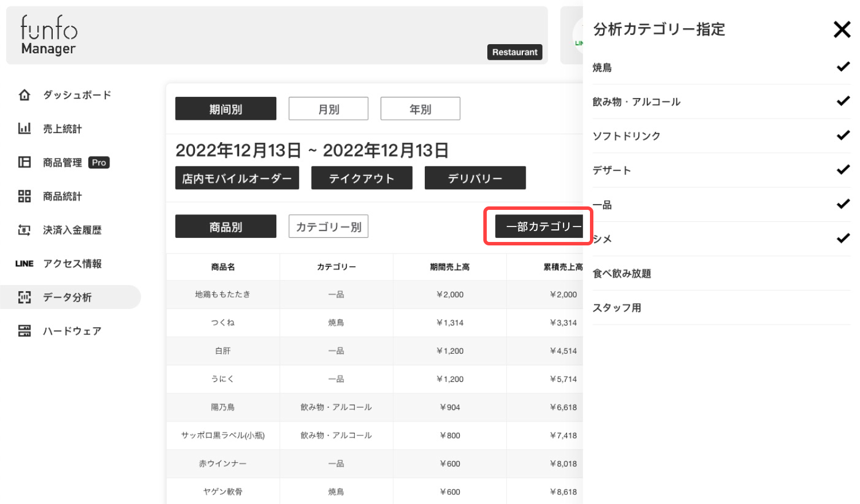
Task: Click the サッポロ黒ラベル(小瓶) product cell
Action: [223, 435]
